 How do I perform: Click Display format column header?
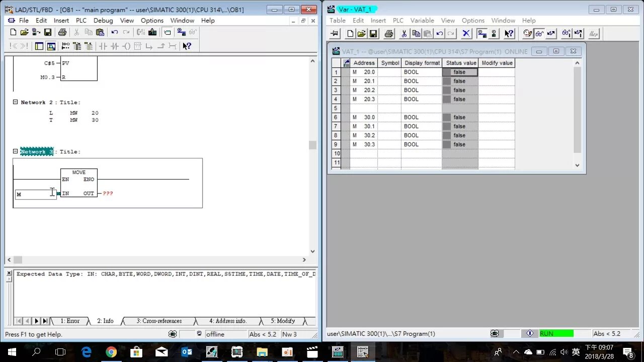pyautogui.click(x=422, y=63)
